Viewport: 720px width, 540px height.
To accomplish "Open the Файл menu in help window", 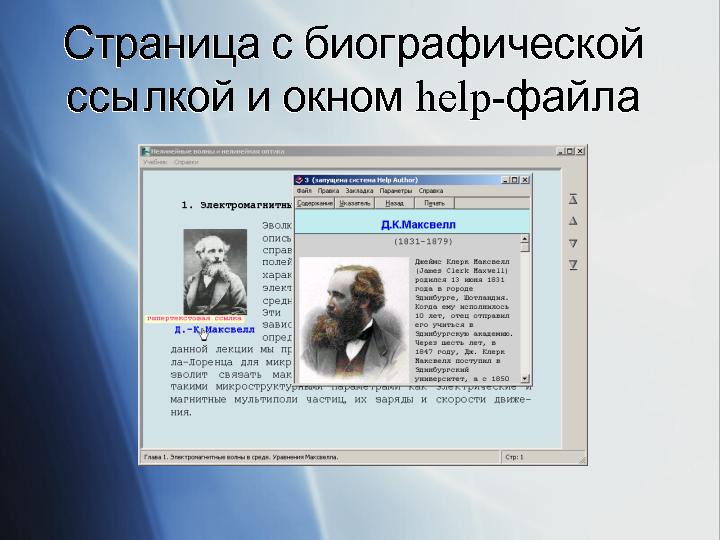I will click(304, 191).
